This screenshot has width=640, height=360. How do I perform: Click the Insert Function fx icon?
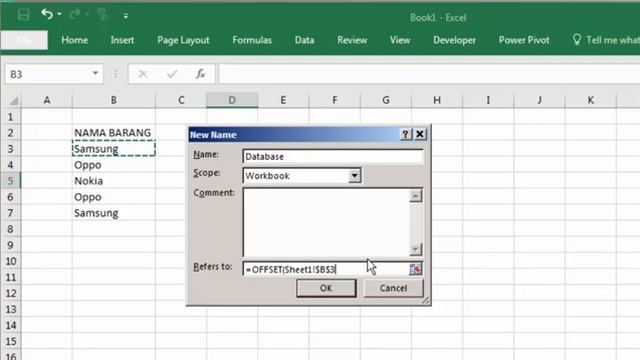click(x=200, y=74)
